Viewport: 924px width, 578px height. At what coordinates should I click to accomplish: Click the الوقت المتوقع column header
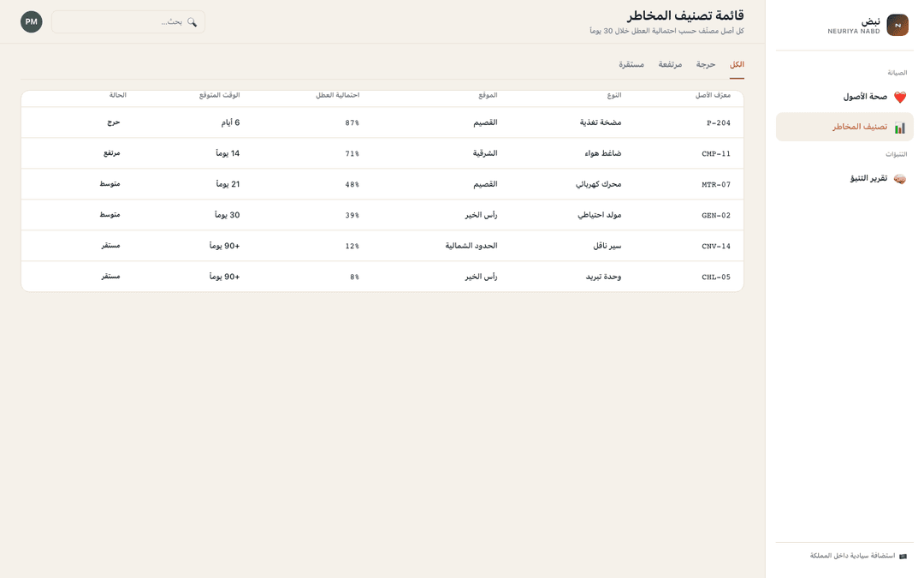pyautogui.click(x=219, y=95)
